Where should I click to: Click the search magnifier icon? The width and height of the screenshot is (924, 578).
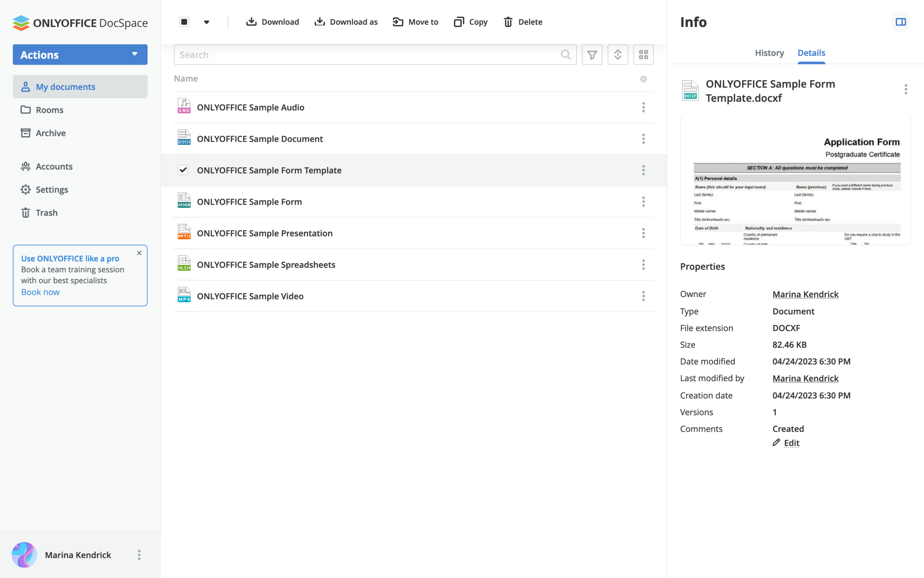pyautogui.click(x=566, y=55)
